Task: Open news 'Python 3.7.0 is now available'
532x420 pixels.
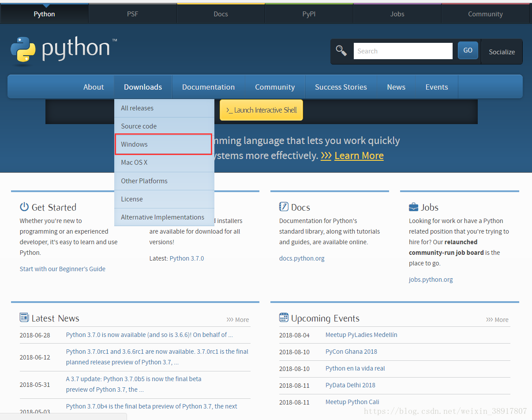Action: point(150,335)
